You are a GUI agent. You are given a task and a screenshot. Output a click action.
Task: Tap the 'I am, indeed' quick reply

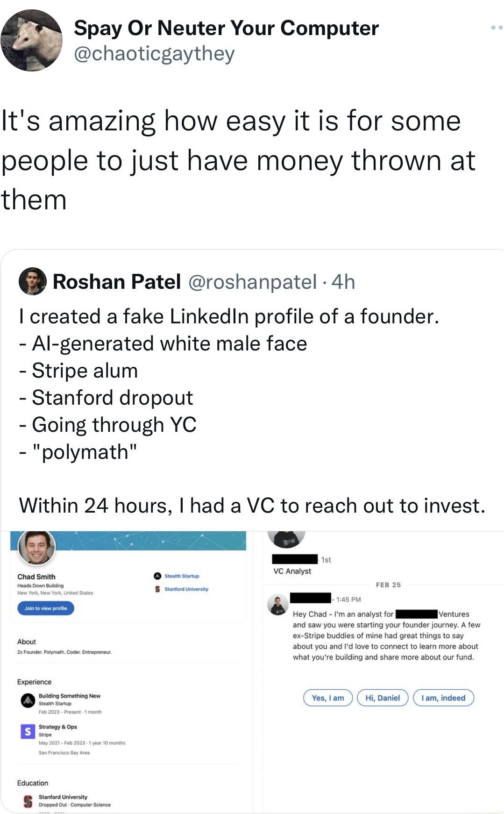(x=444, y=698)
